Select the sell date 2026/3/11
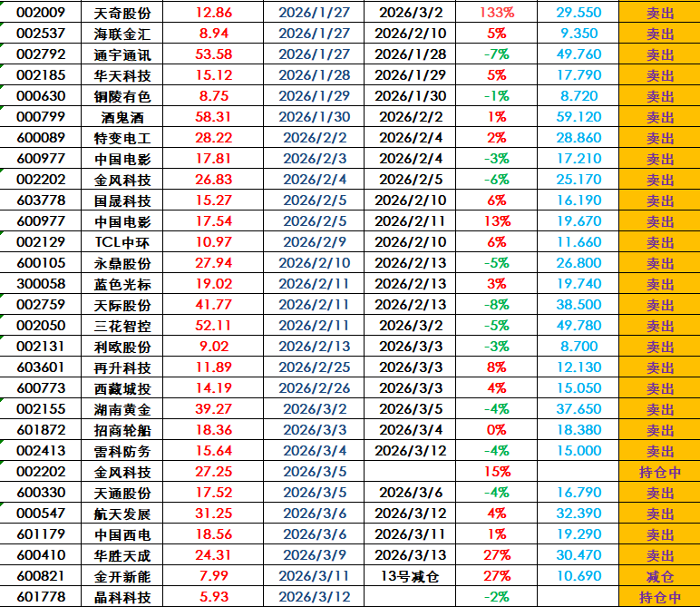This screenshot has width=700, height=607. (410, 534)
